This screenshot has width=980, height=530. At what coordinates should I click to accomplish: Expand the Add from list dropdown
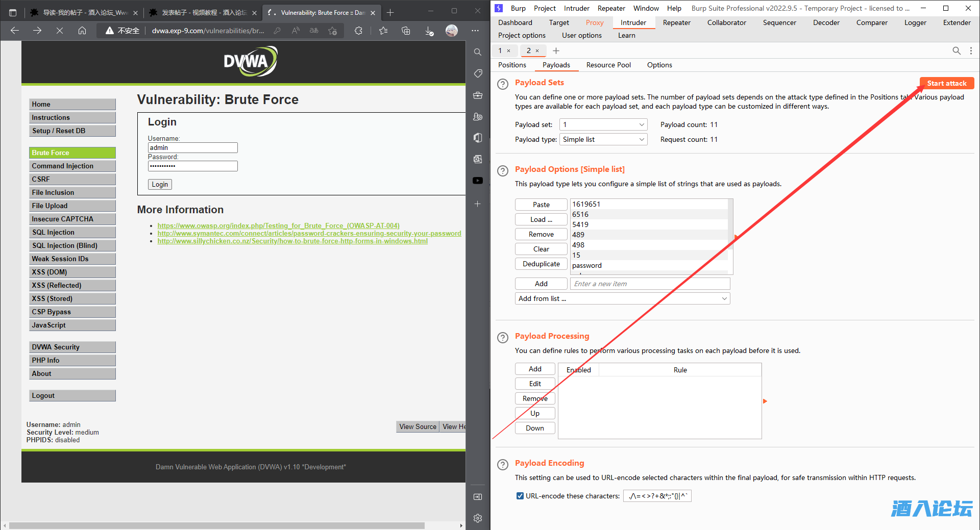pos(622,298)
